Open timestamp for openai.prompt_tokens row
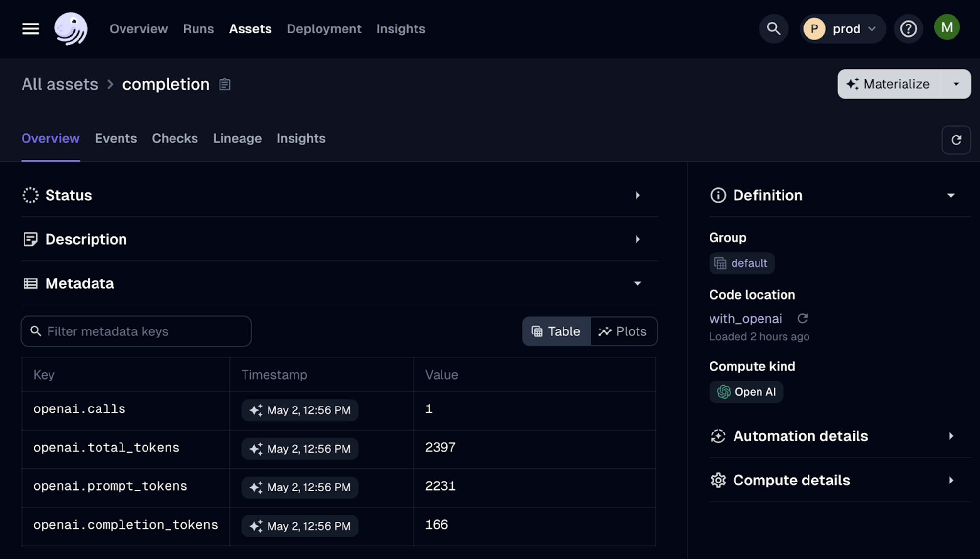Image resolution: width=980 pixels, height=559 pixels. 300,487
